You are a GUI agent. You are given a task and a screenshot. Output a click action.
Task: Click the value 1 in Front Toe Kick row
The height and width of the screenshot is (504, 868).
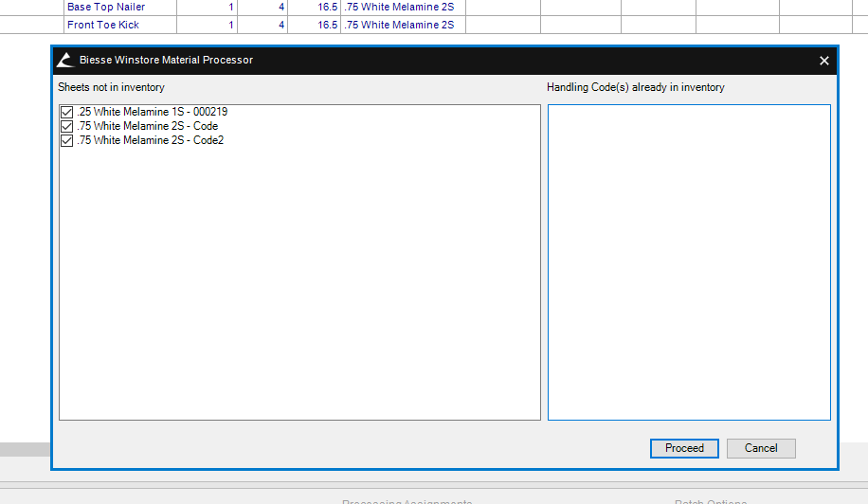point(231,25)
